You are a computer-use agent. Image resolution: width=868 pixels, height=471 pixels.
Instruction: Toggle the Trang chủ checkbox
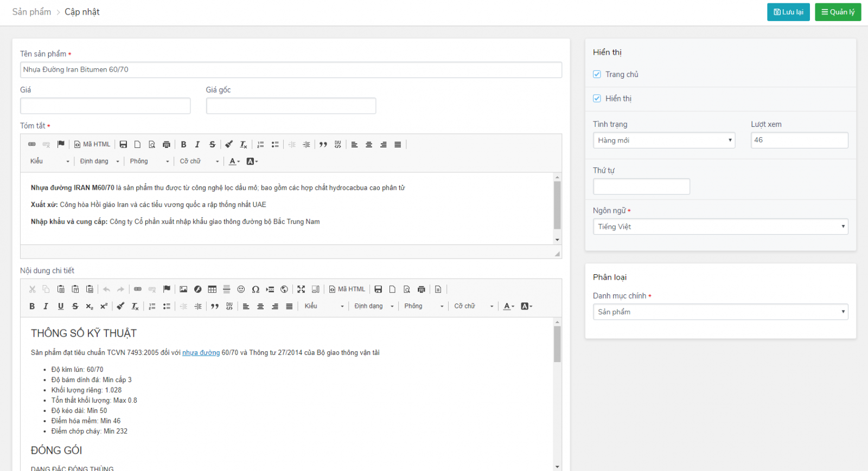(597, 74)
